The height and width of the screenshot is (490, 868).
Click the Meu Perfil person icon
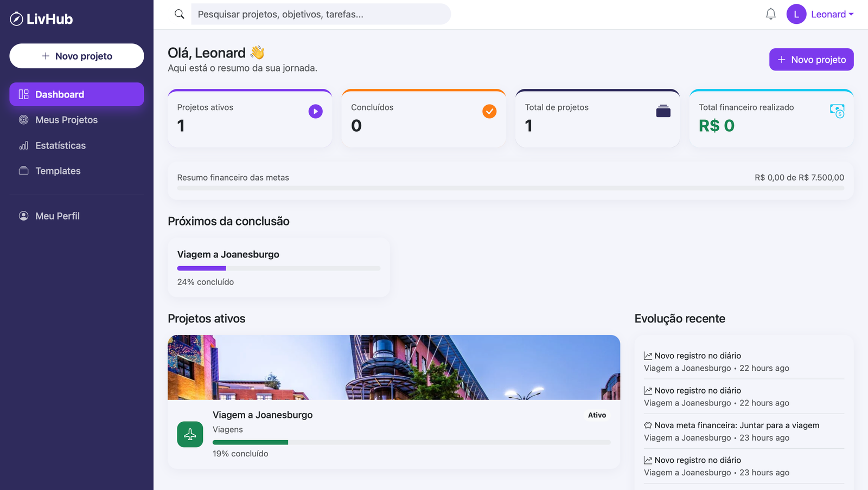23,216
